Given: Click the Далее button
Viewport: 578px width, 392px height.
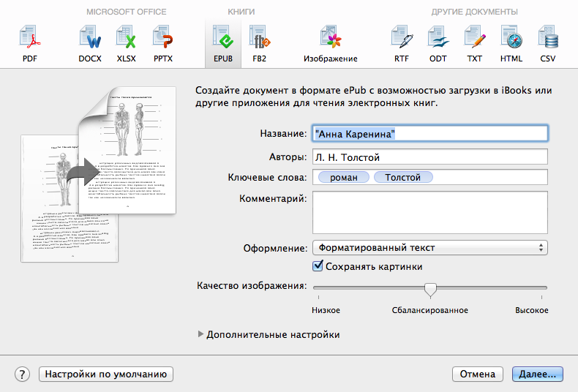Looking at the screenshot, I should (536, 374).
